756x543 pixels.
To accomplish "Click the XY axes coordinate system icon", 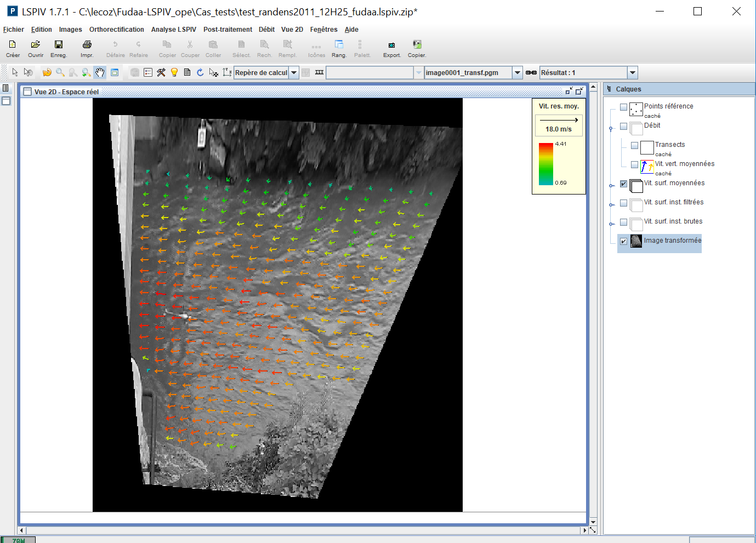I will [227, 72].
